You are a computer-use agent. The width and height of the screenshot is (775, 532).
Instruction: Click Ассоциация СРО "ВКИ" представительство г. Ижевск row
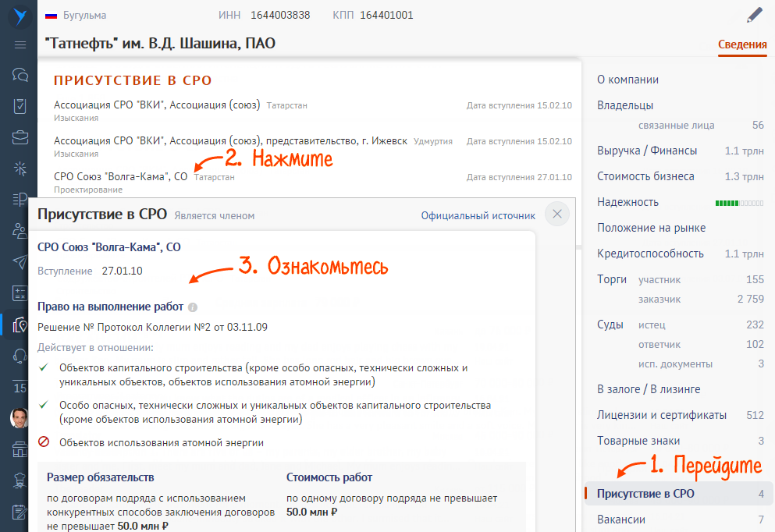click(230, 140)
